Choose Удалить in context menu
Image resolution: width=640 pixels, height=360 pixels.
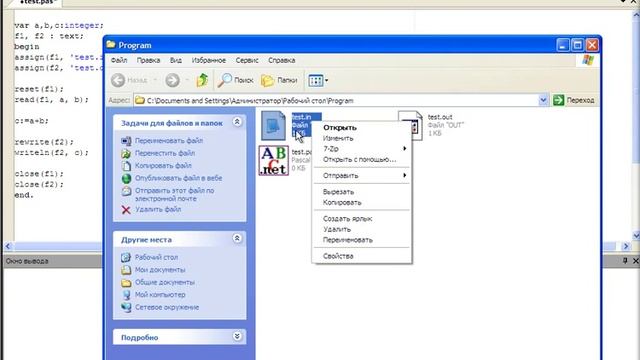click(362, 229)
